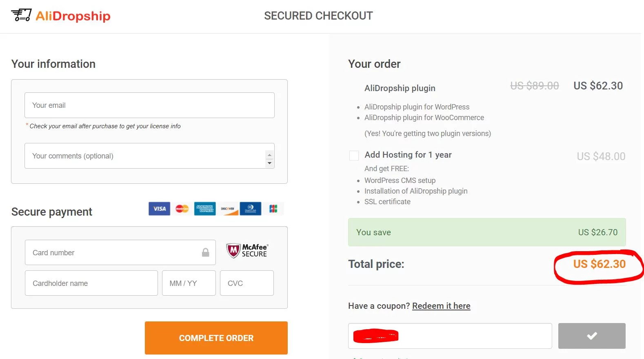This screenshot has height=359, width=644.
Task: Select the Cardholder name field
Action: 91,283
